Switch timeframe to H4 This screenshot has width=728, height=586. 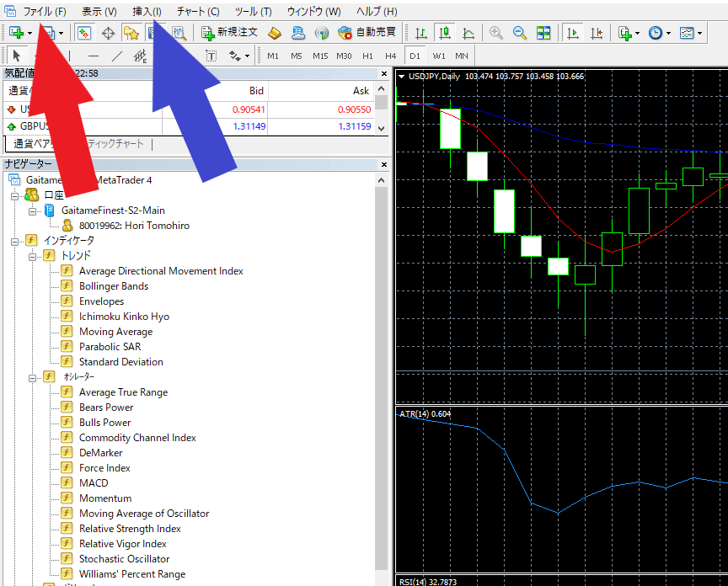(390, 56)
